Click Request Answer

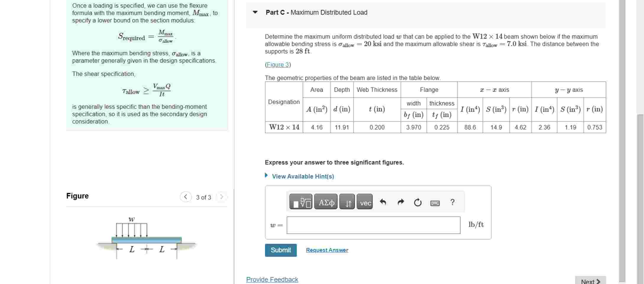point(327,250)
